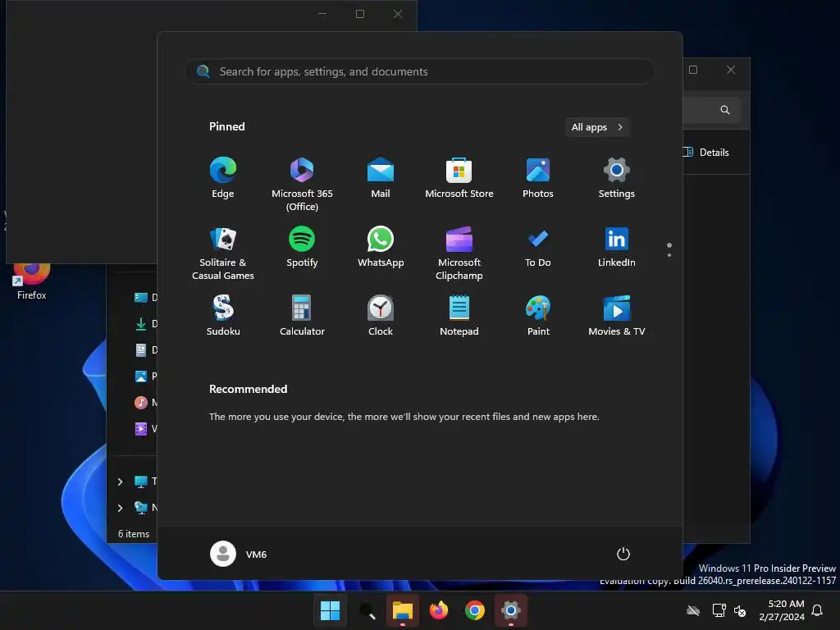Open the Calculator app
This screenshot has width=840, height=630.
[302, 315]
